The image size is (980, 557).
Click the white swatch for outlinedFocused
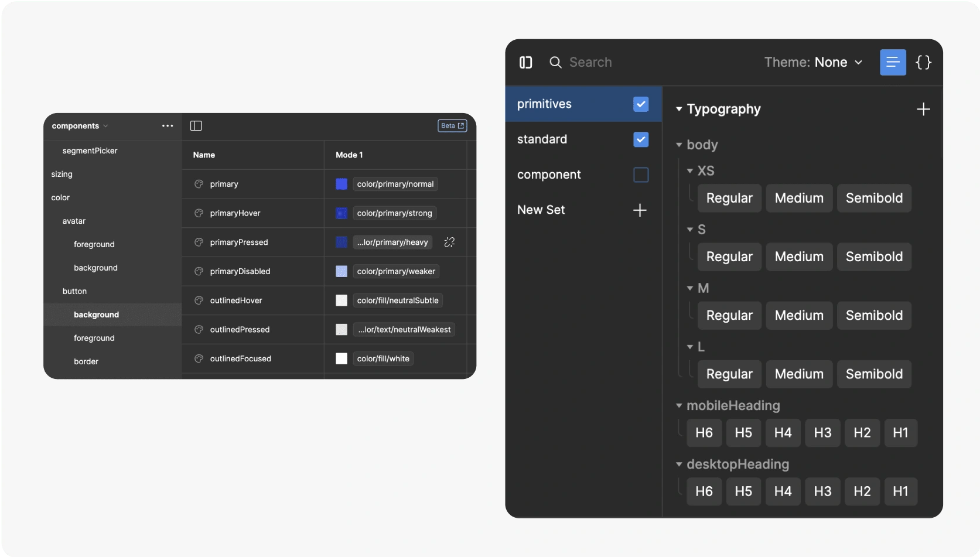point(342,358)
